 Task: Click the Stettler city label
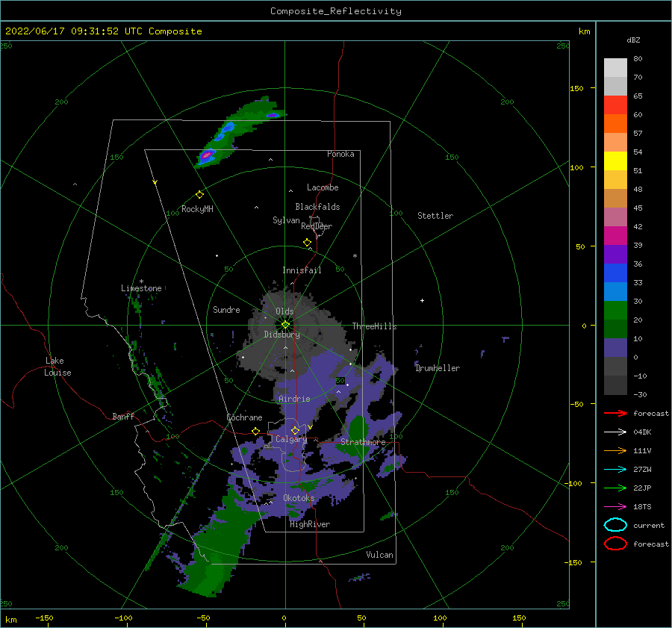435,216
